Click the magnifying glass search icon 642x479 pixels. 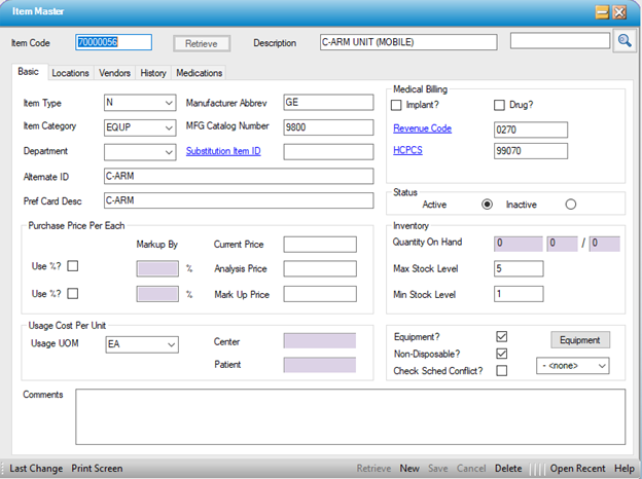624,41
